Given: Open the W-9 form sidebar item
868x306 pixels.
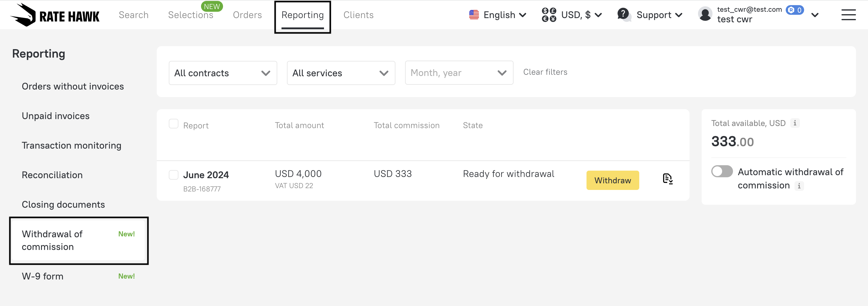Looking at the screenshot, I should pyautogui.click(x=42, y=276).
